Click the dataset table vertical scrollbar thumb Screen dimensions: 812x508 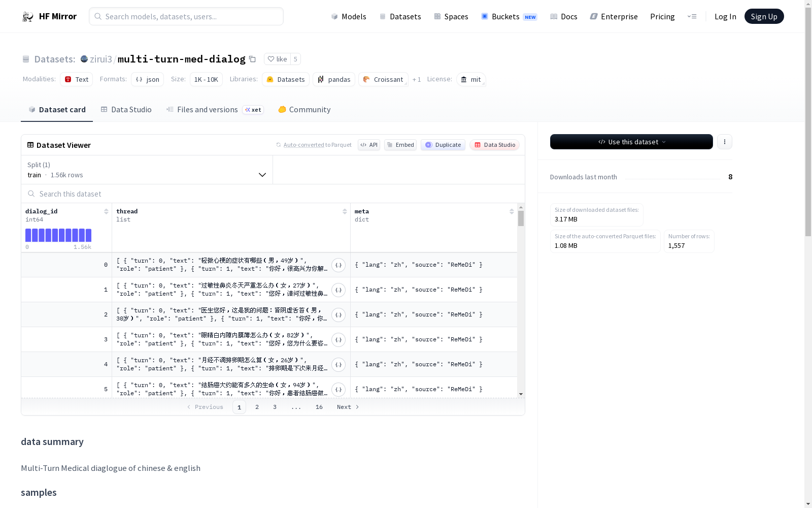point(521,218)
